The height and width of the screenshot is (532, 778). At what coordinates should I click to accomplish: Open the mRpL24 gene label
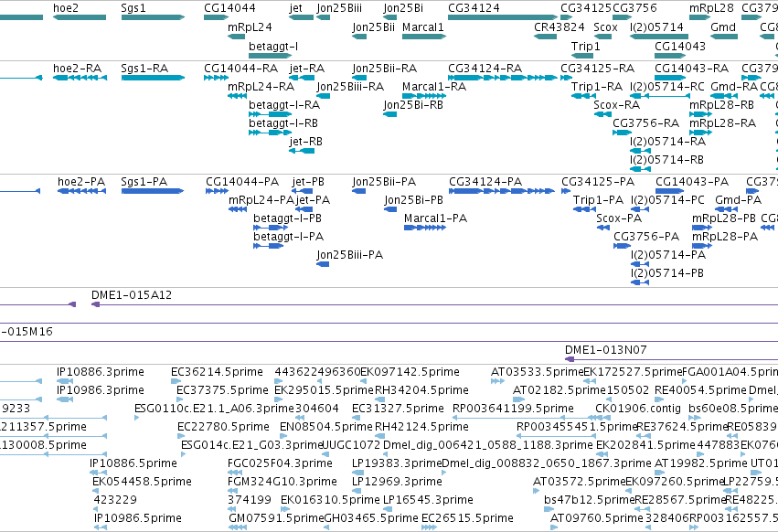tap(250, 27)
